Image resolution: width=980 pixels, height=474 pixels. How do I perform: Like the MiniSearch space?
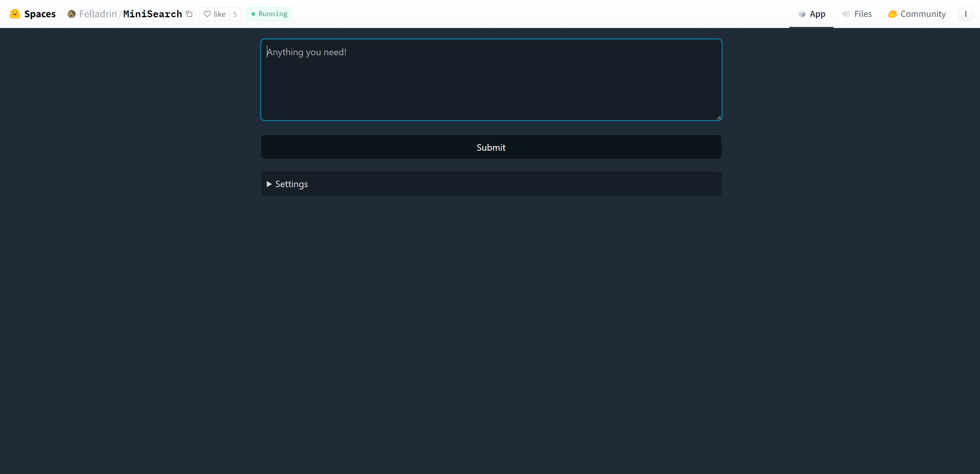coord(214,14)
